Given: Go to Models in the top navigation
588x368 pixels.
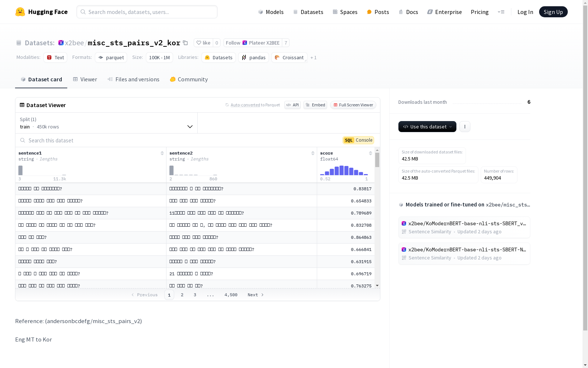Looking at the screenshot, I should 271,12.
